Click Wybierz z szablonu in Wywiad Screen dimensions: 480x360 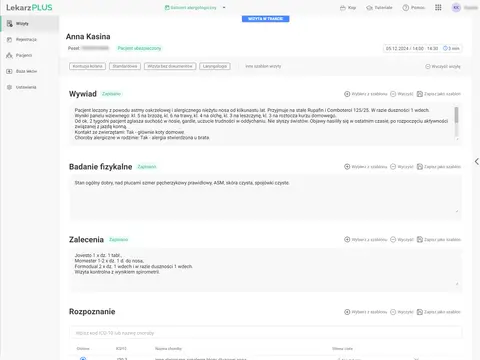(x=366, y=94)
